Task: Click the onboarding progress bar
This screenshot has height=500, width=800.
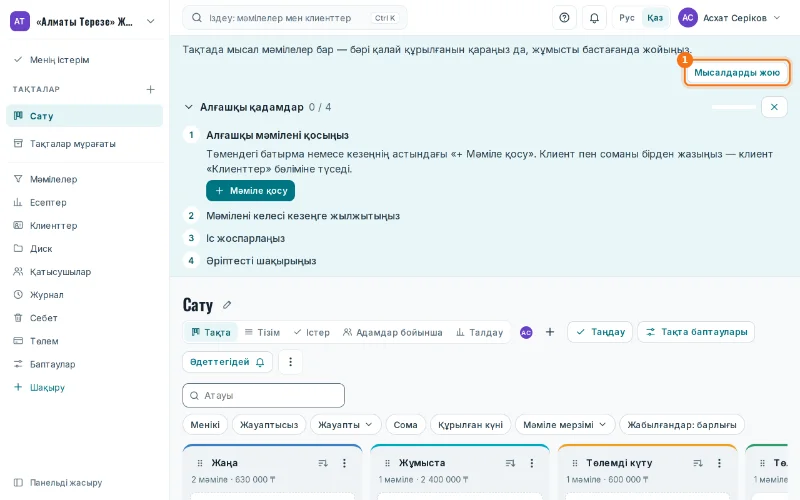Action: click(x=734, y=107)
